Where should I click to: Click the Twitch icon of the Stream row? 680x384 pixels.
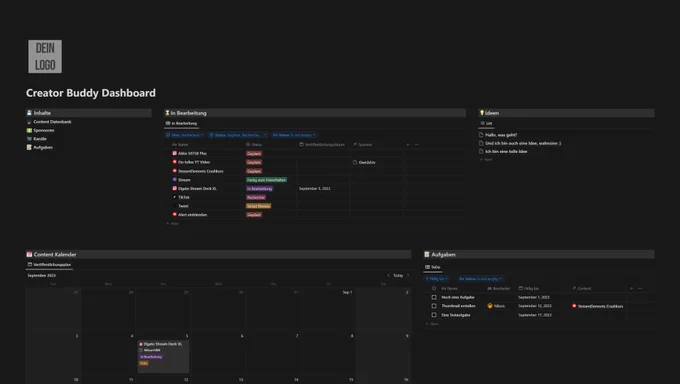click(x=175, y=179)
